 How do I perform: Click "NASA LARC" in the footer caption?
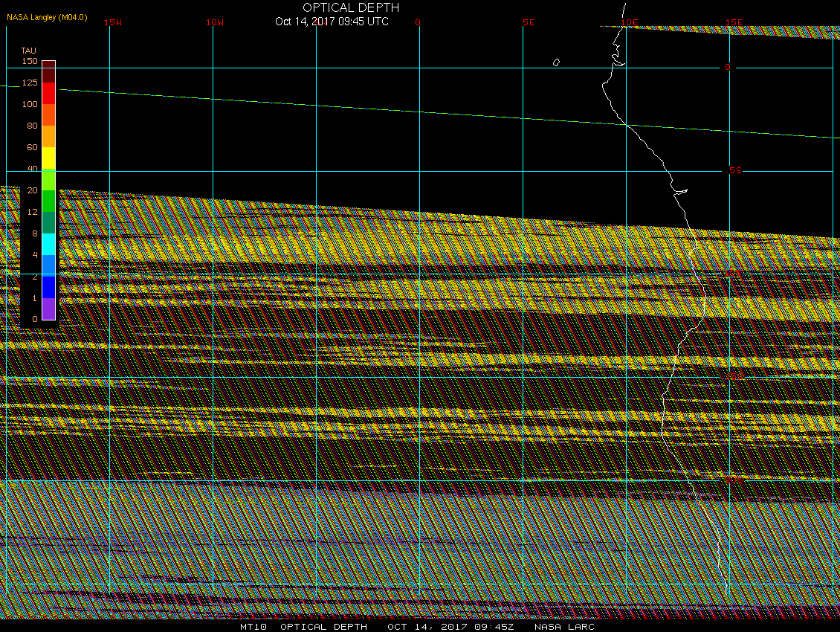564,626
